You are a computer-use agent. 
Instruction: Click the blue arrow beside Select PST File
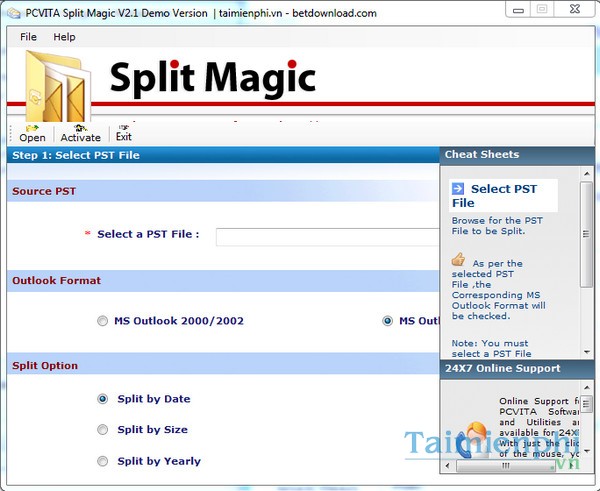pyautogui.click(x=458, y=189)
